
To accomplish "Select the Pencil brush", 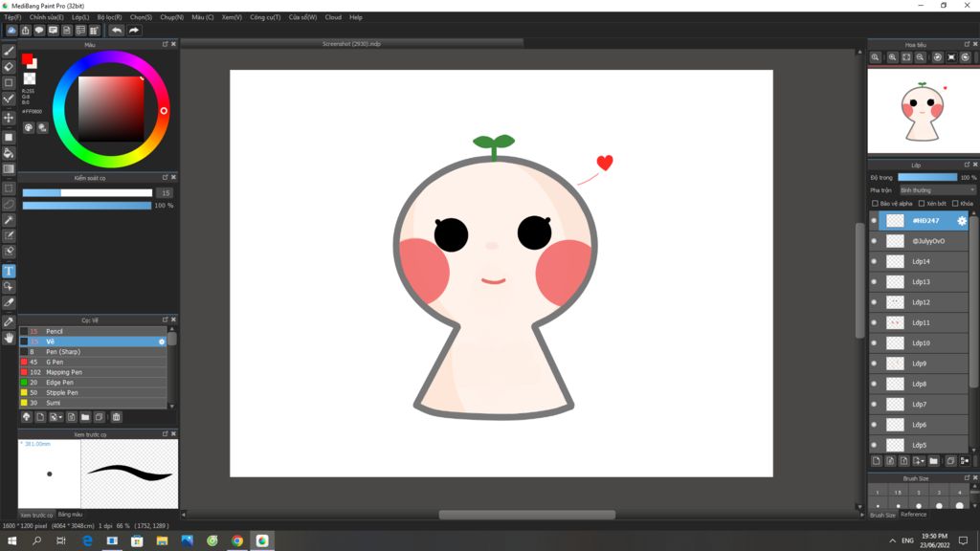I will point(93,331).
